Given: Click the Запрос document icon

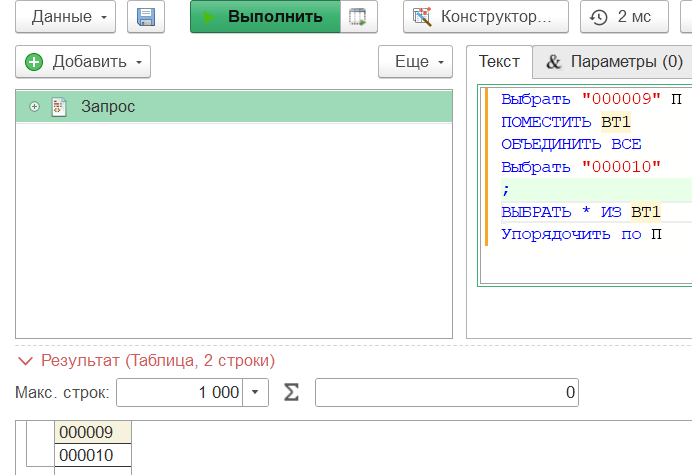Looking at the screenshot, I should 59,107.
